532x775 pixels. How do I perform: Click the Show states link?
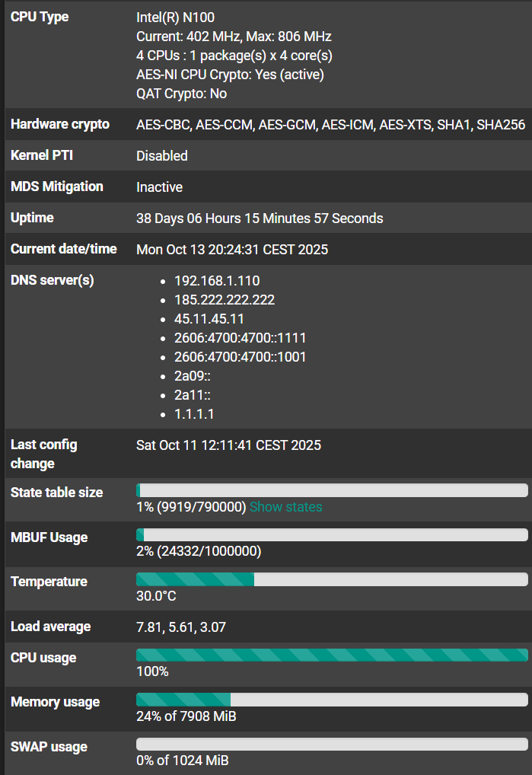(285, 507)
